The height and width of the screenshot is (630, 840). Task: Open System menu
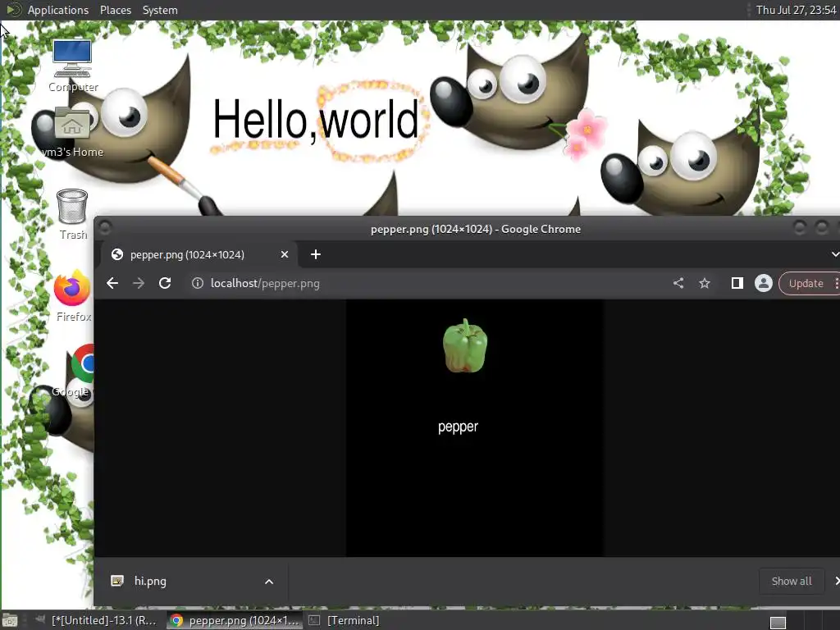coord(160,10)
